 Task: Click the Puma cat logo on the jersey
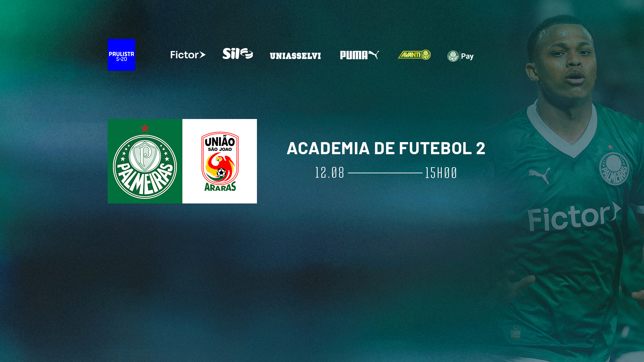tap(539, 175)
